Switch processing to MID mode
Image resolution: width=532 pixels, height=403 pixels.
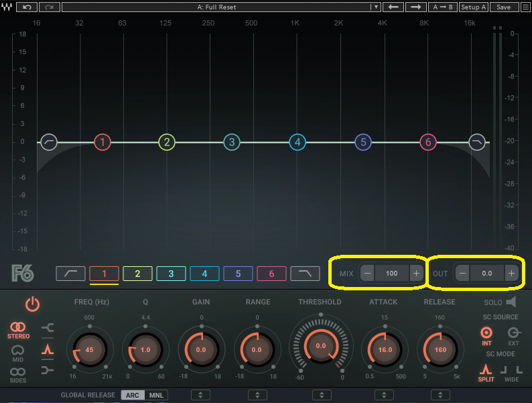coord(18,353)
